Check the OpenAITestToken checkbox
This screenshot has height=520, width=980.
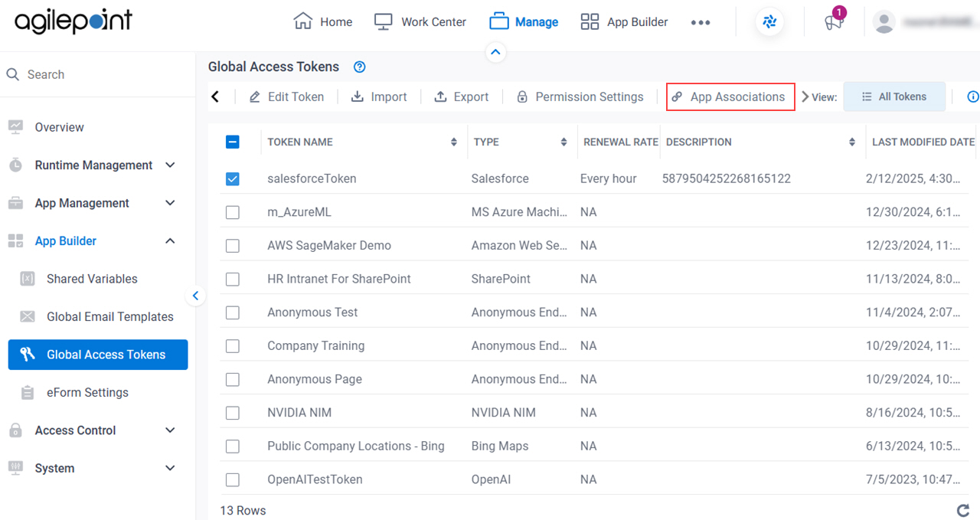[x=233, y=479]
